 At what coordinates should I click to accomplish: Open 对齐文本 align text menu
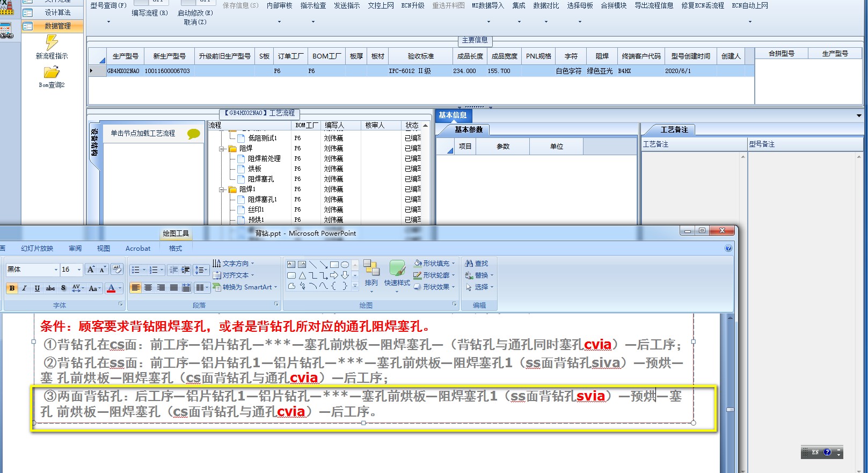coord(234,275)
